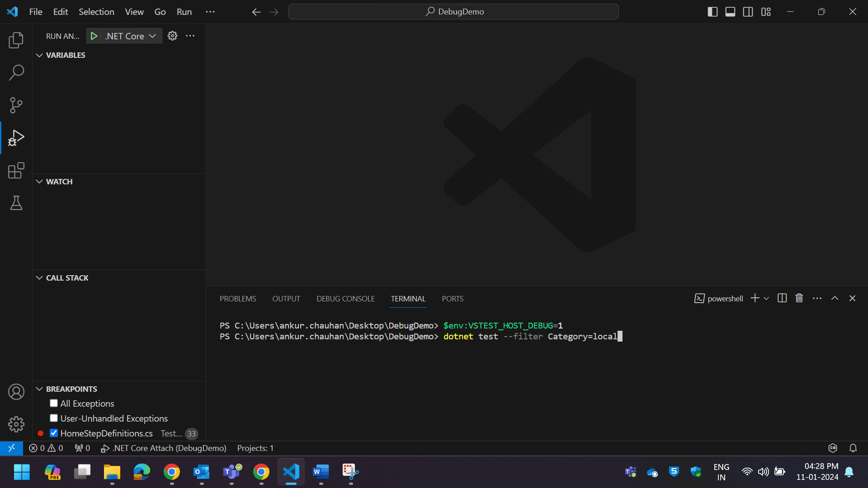868x488 pixels.
Task: Add a new terminal with plus icon
Action: pyautogui.click(x=755, y=298)
